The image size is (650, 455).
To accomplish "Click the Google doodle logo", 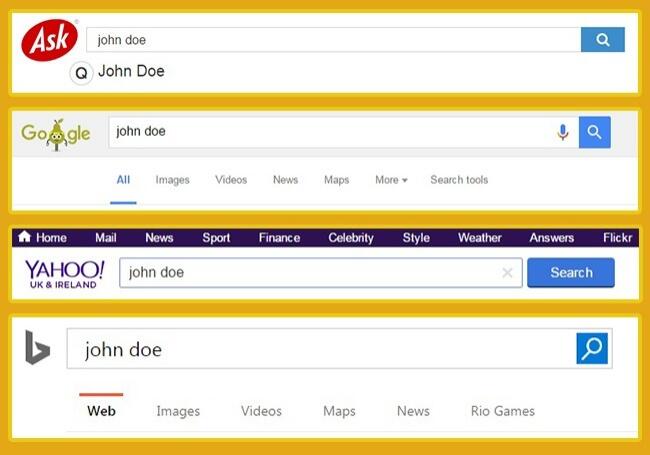I will pos(56,133).
